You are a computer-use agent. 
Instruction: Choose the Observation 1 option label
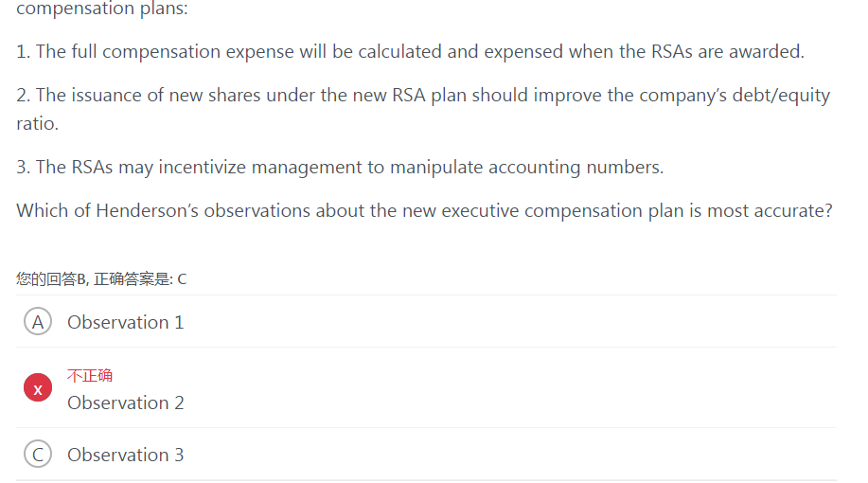pos(126,322)
